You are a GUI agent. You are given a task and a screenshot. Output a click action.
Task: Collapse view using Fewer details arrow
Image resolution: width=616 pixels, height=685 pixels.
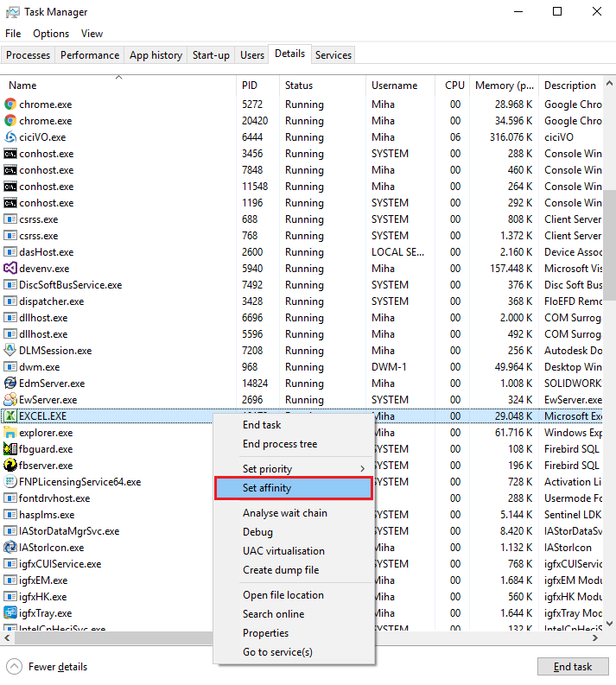tap(15, 667)
